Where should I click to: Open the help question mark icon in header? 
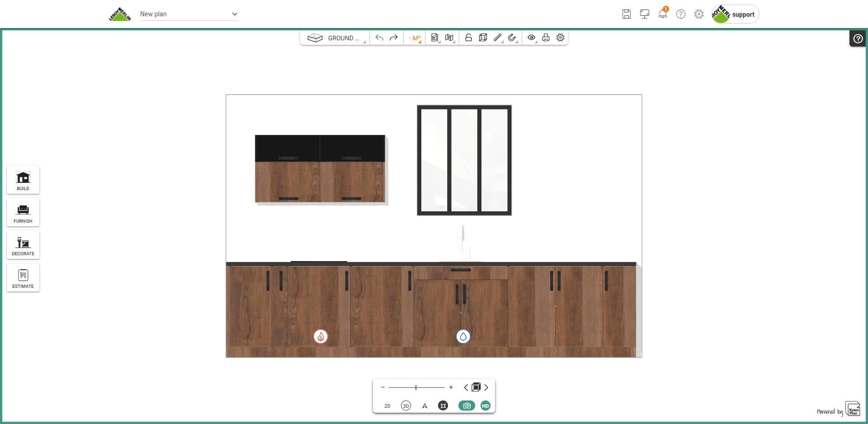pos(681,14)
